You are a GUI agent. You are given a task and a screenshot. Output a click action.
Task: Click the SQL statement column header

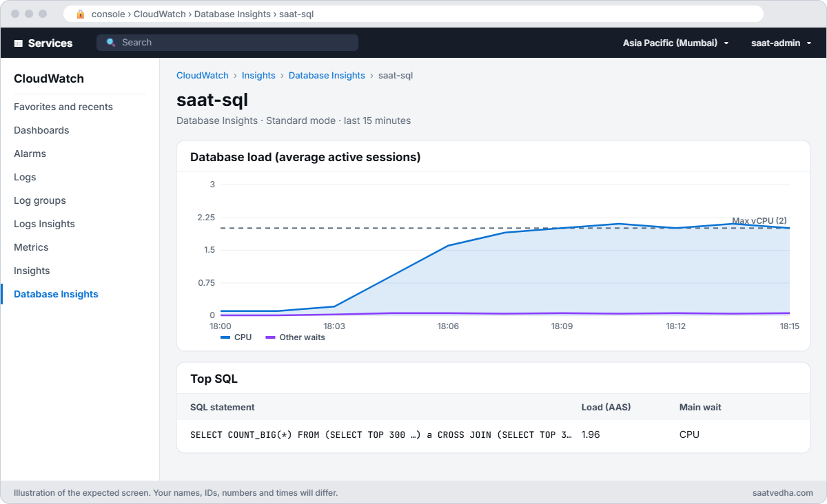point(223,407)
